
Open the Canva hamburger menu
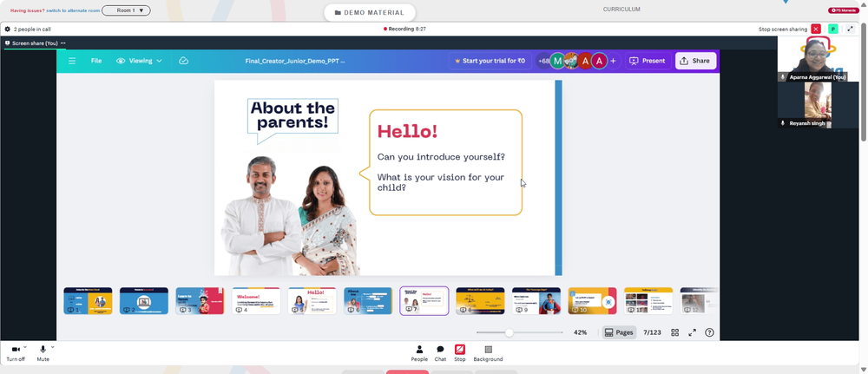tap(72, 61)
